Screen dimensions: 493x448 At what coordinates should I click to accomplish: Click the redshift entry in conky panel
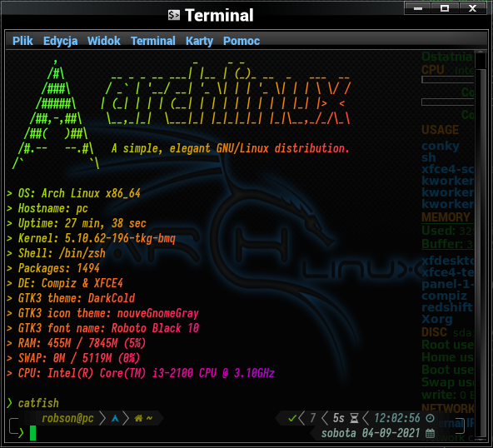pos(447,307)
